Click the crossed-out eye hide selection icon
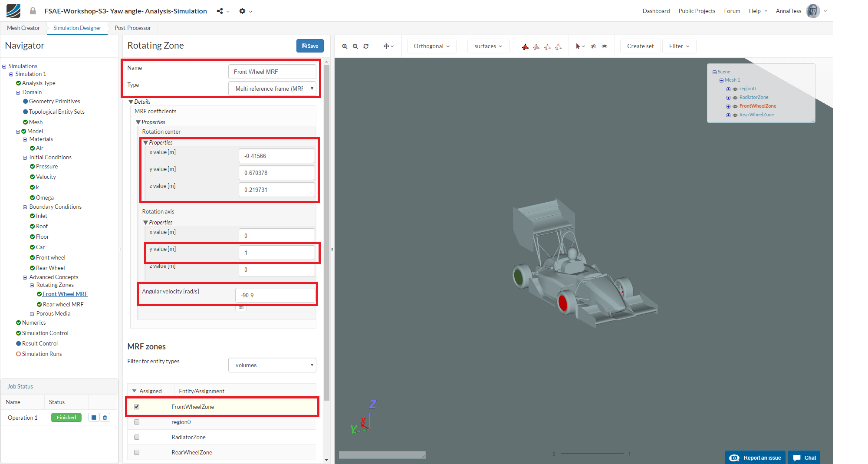Viewport: 868px width, 464px height. click(x=593, y=46)
